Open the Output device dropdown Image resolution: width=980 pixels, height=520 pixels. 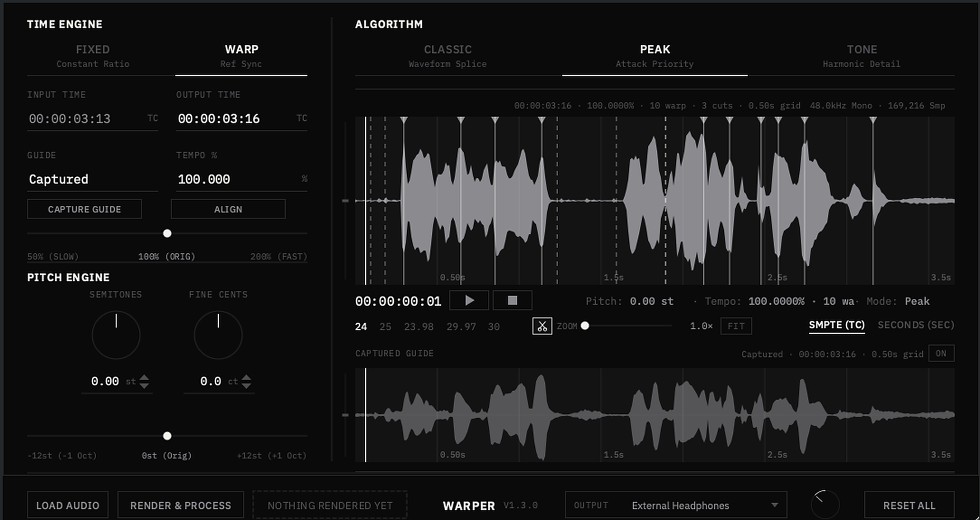(676, 505)
